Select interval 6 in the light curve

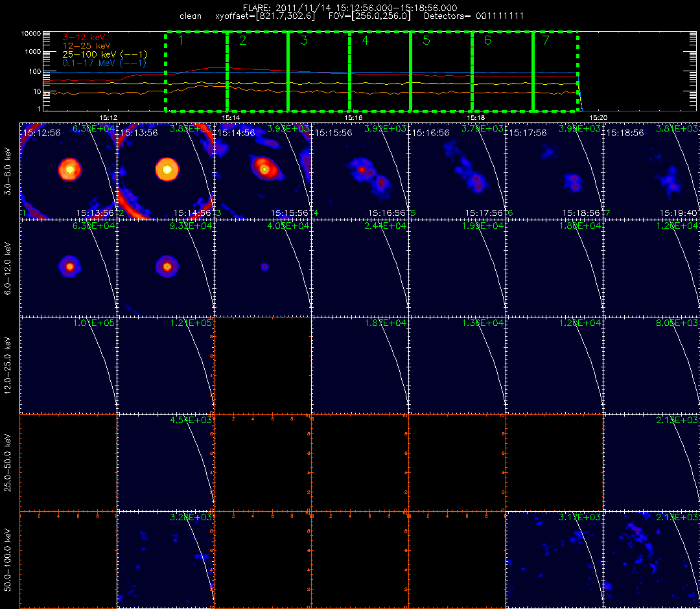(502, 71)
